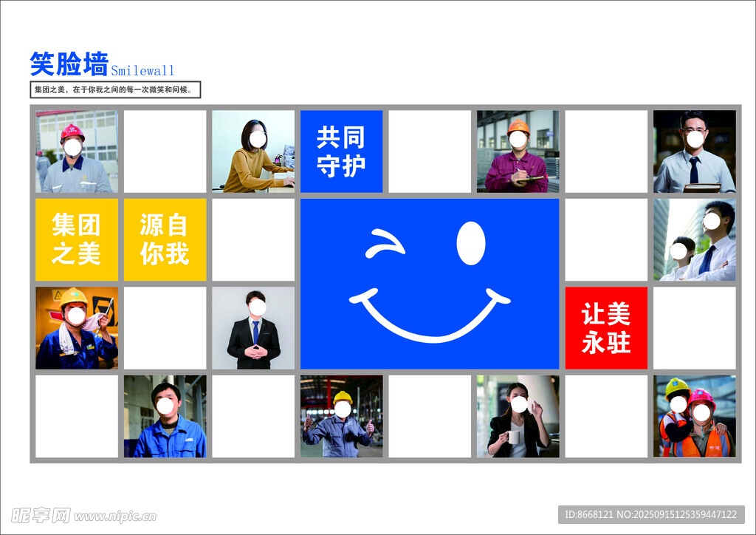Select the red 让美永驻 tile

(x=606, y=327)
